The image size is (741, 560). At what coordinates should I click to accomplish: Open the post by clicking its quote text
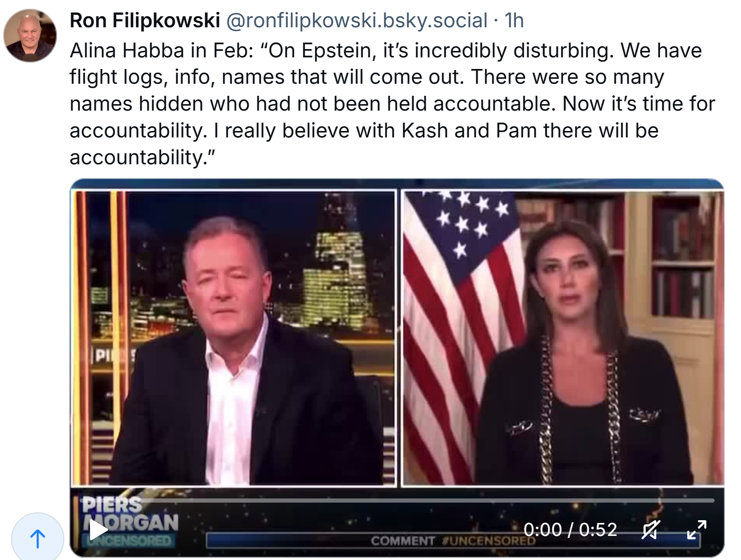pos(392,104)
